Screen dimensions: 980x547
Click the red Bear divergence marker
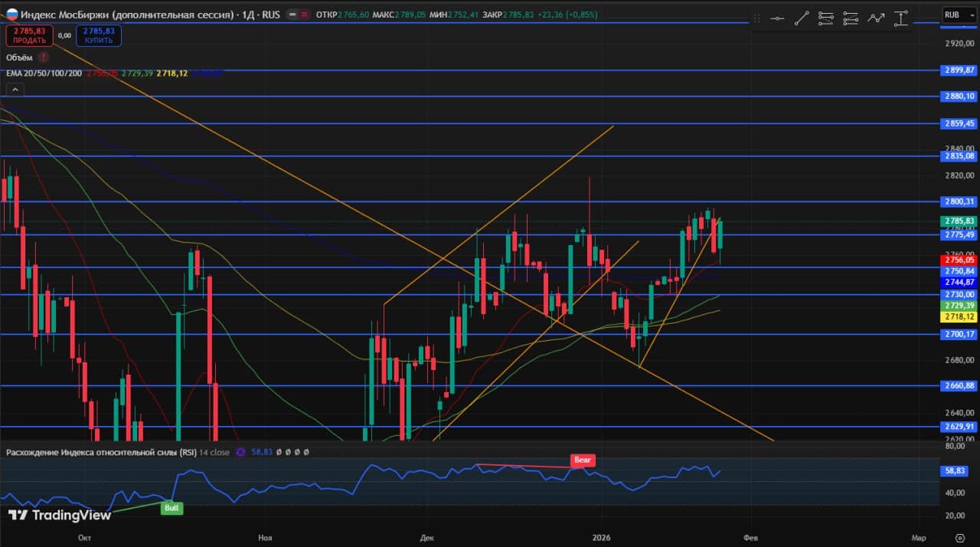point(582,460)
